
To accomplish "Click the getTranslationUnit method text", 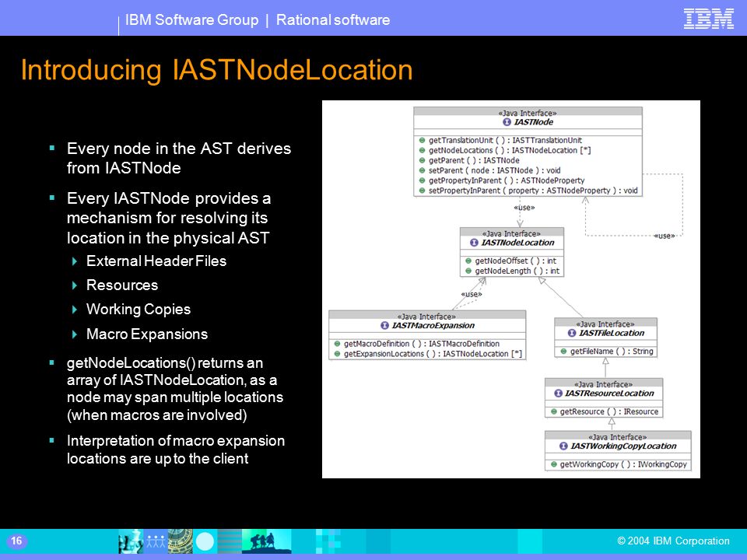I will [505, 140].
